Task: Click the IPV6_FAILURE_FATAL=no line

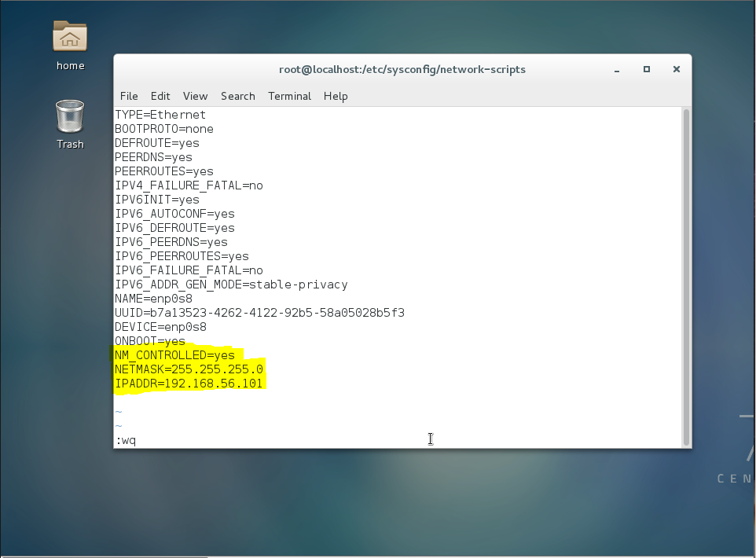Action: (189, 270)
